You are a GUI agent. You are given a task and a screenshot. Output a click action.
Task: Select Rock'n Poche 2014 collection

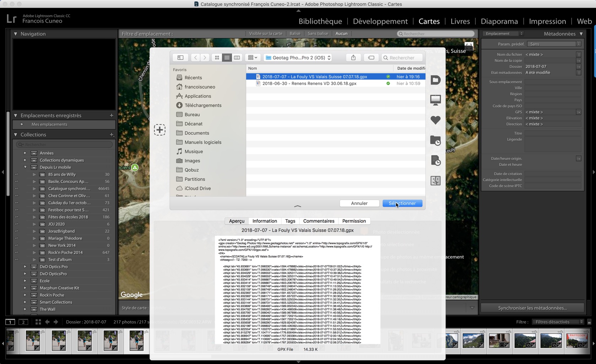click(65, 252)
